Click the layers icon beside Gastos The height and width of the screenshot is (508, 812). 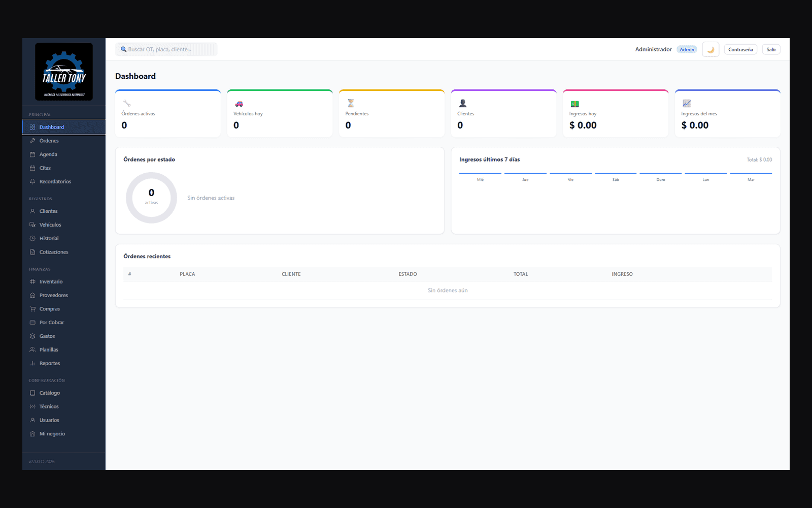click(x=32, y=336)
